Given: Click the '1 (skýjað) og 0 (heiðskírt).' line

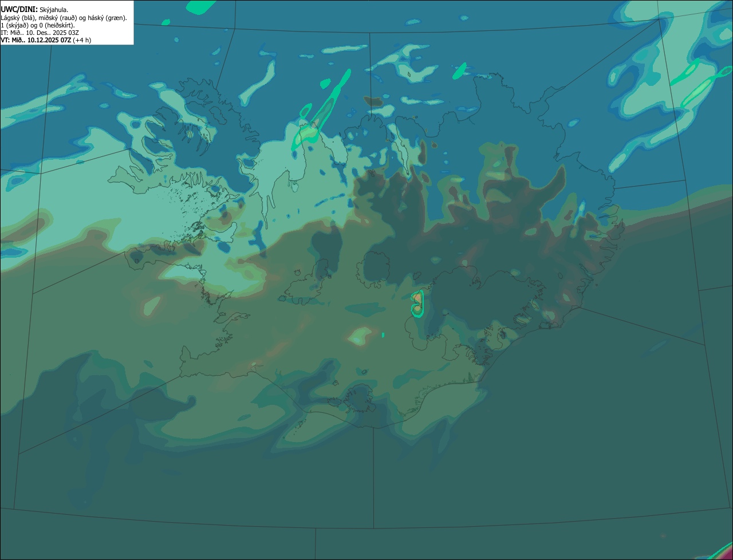Looking at the screenshot, I should pos(38,25).
